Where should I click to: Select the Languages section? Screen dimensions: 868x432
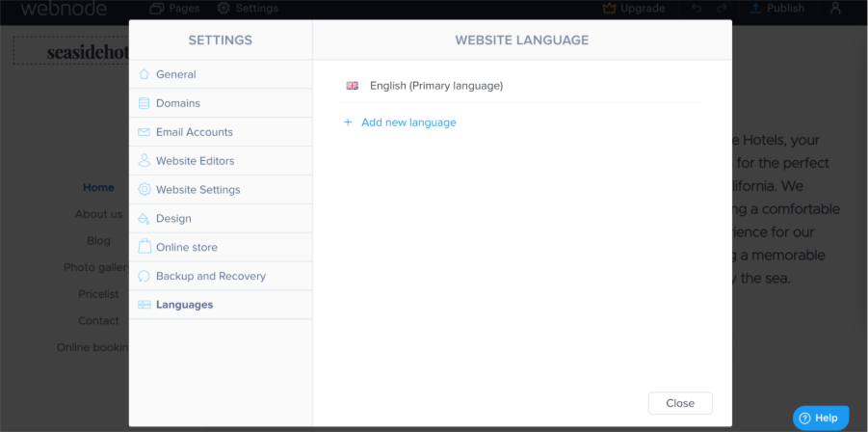pyautogui.click(x=221, y=305)
